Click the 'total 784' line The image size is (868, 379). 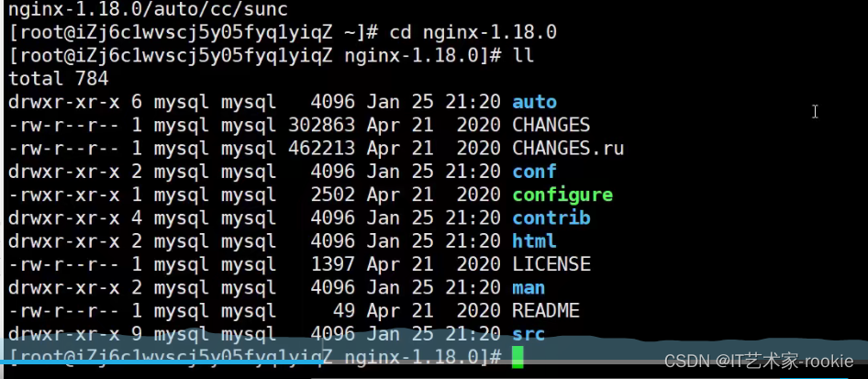point(58,79)
